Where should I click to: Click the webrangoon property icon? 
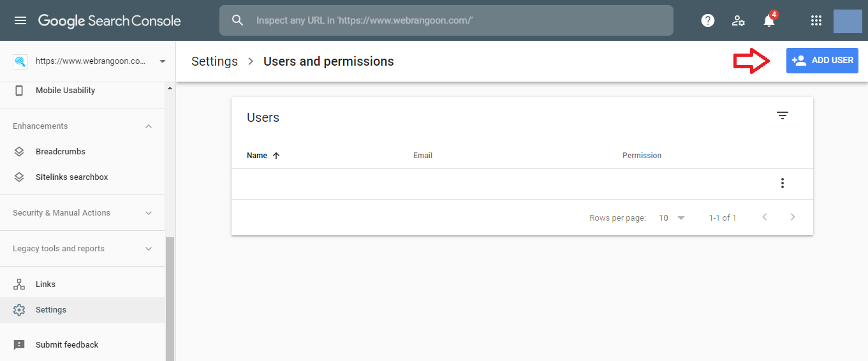[20, 61]
